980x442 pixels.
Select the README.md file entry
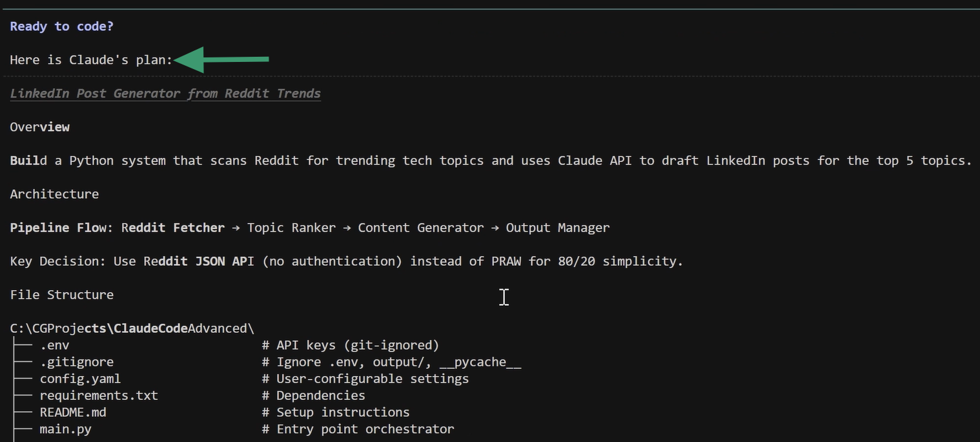click(x=73, y=412)
